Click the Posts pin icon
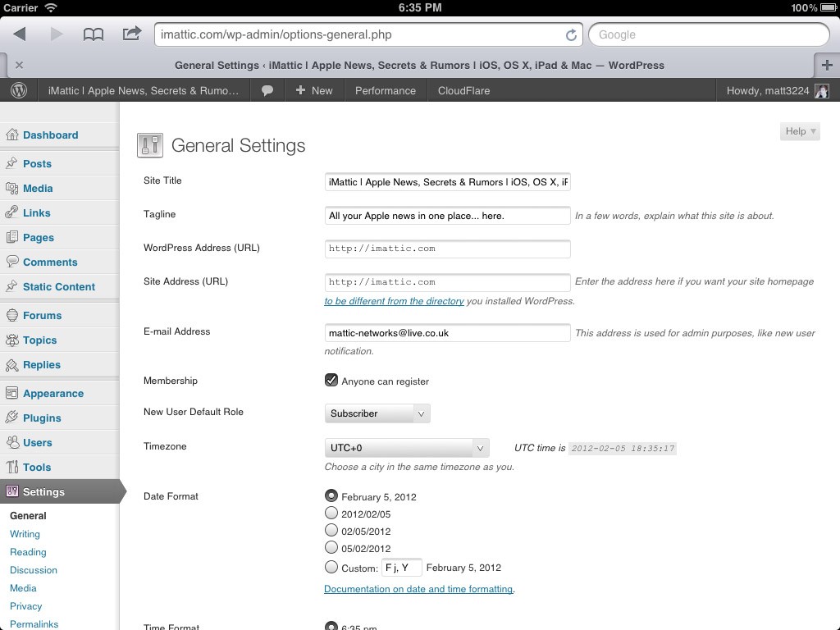The image size is (840, 630). (x=11, y=163)
